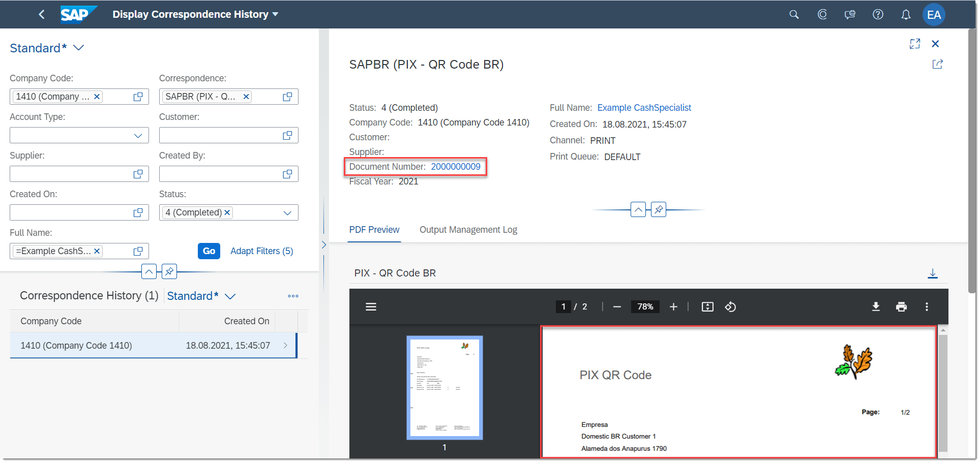The width and height of the screenshot is (980, 463).
Task: Download PIX - QR Code BR document
Action: pyautogui.click(x=933, y=273)
